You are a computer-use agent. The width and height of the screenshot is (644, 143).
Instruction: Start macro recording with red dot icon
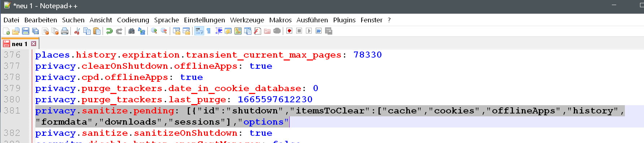click(x=289, y=31)
